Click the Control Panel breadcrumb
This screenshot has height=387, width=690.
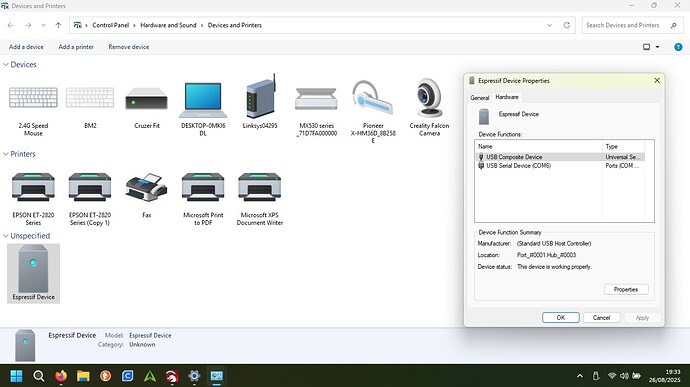(x=110, y=26)
